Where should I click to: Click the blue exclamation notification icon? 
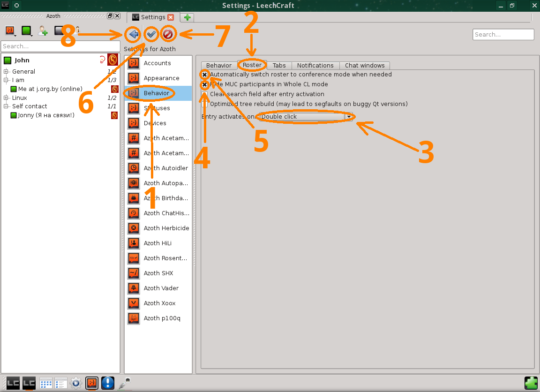[108, 383]
